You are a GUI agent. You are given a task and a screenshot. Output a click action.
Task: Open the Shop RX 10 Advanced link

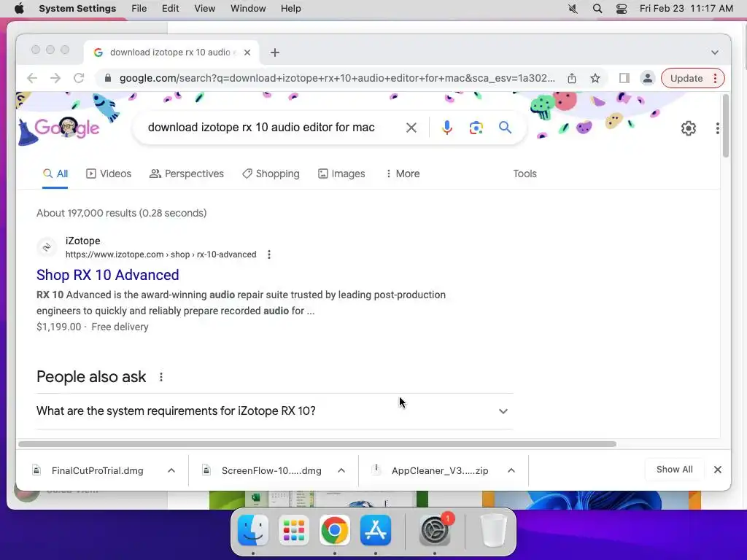(x=108, y=275)
